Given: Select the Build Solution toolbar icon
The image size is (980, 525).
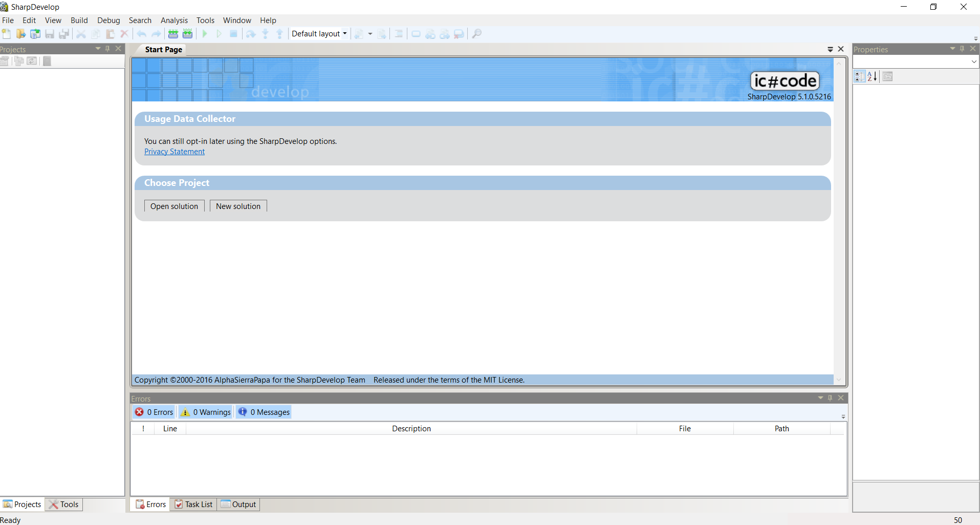Looking at the screenshot, I should tap(173, 33).
